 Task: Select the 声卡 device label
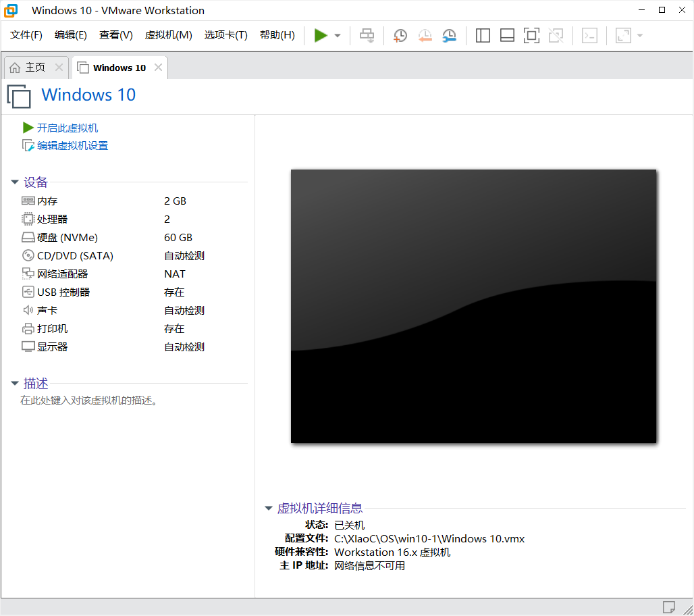47,311
